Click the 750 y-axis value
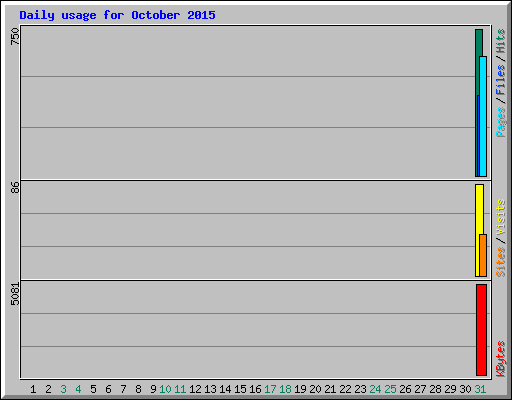 tap(15, 36)
